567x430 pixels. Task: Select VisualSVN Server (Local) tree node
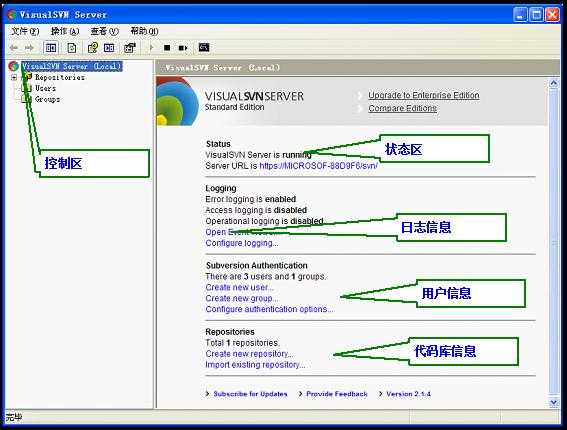(72, 66)
